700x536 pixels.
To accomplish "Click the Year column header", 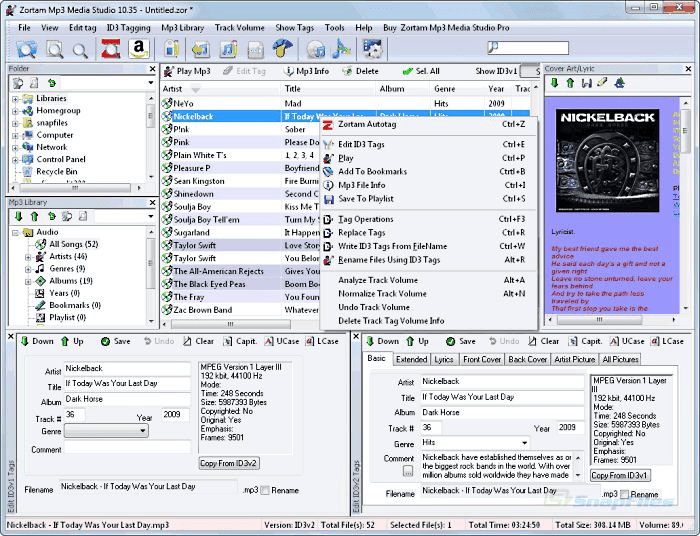I will (496, 89).
